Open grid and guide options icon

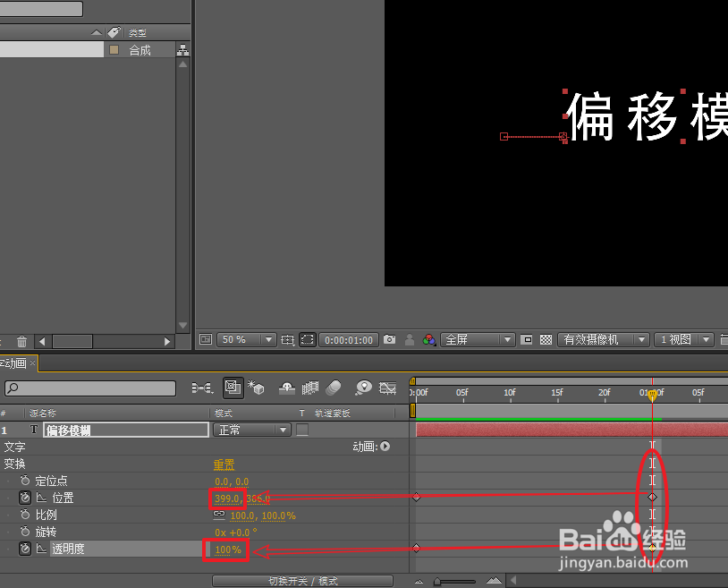pos(287,339)
